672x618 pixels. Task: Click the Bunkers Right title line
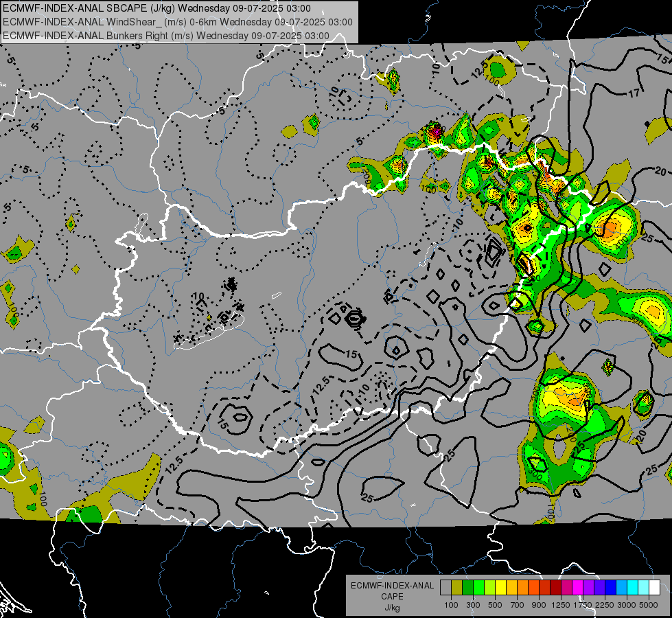166,36
